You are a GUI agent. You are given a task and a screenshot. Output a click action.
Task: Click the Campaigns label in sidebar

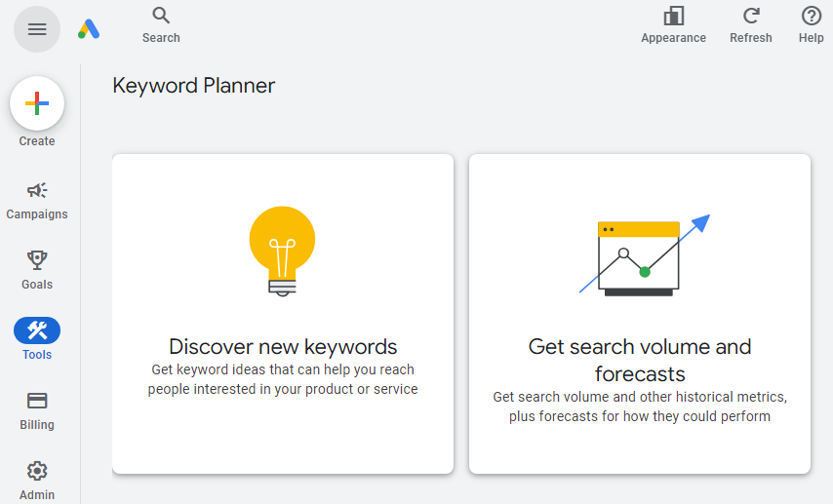(37, 214)
